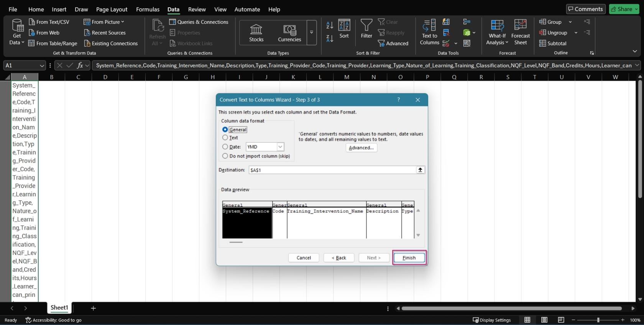Open Queries & Connections pane

(x=199, y=22)
